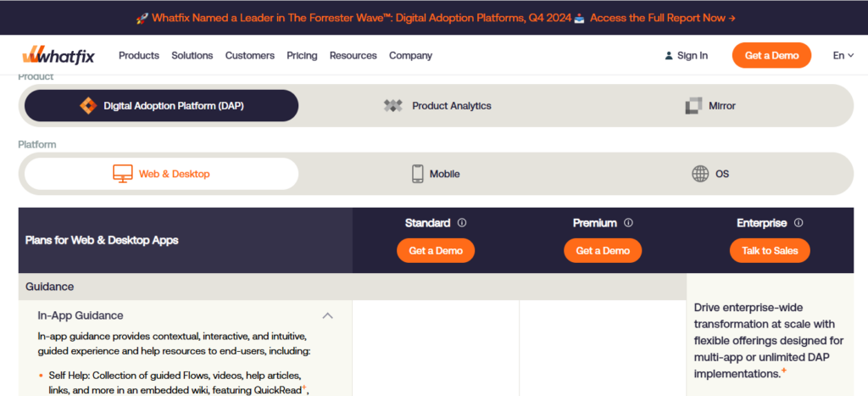This screenshot has height=396, width=868.
Task: Select the Digital Adoption Platform (DAP) tab
Action: [161, 105]
